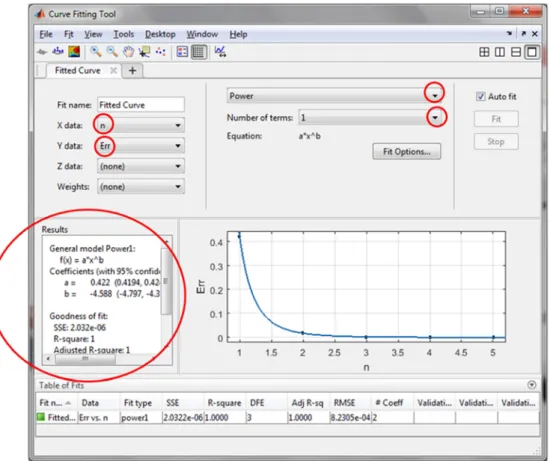Screen dimensions: 550x461
Task: Click the Err vs. n data cell
Action: [x=98, y=417]
